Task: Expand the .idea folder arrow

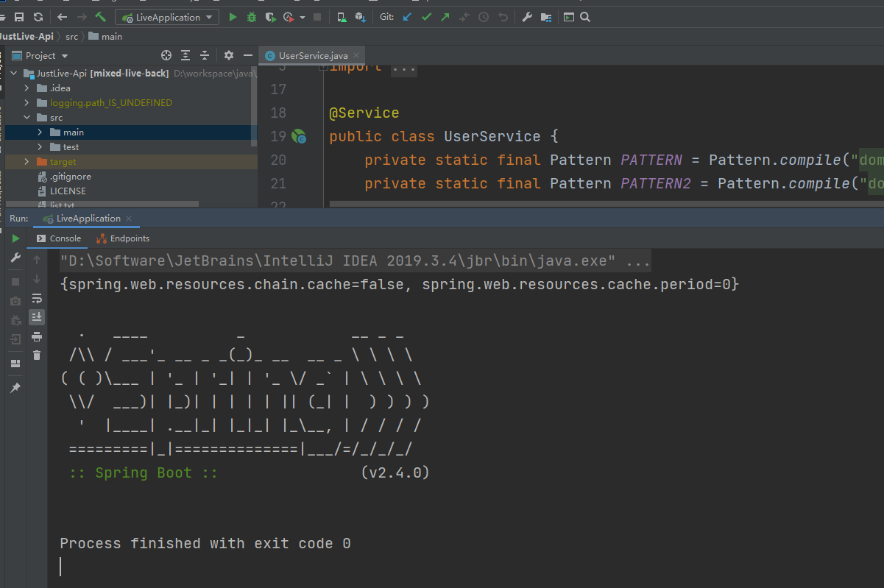Action: [27, 88]
